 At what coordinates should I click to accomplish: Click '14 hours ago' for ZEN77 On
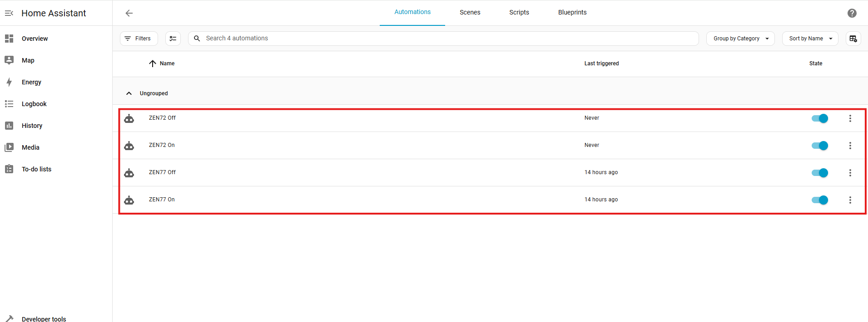pos(601,200)
